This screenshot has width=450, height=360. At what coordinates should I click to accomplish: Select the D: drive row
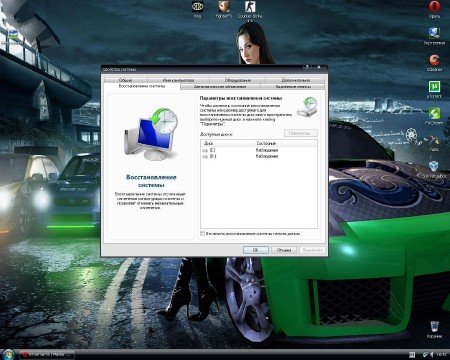point(259,156)
